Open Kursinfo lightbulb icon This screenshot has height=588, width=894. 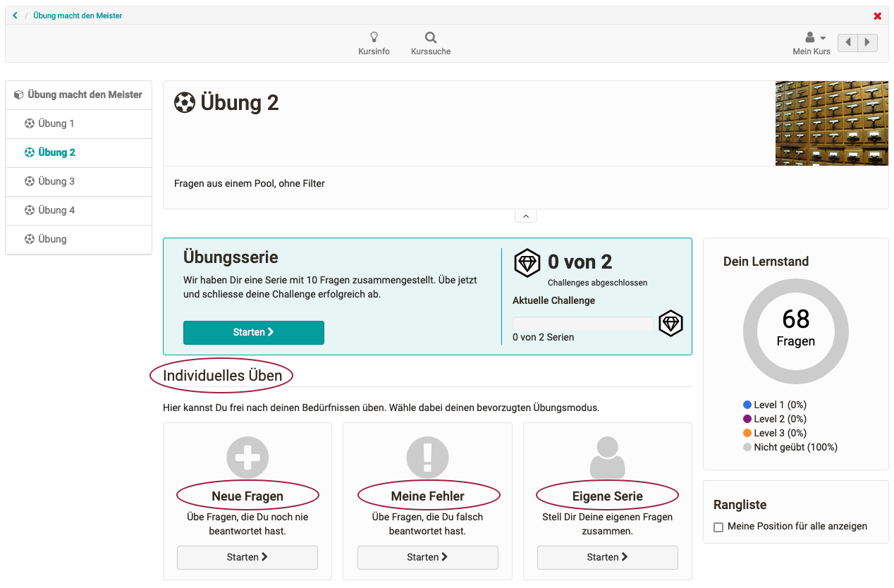374,38
